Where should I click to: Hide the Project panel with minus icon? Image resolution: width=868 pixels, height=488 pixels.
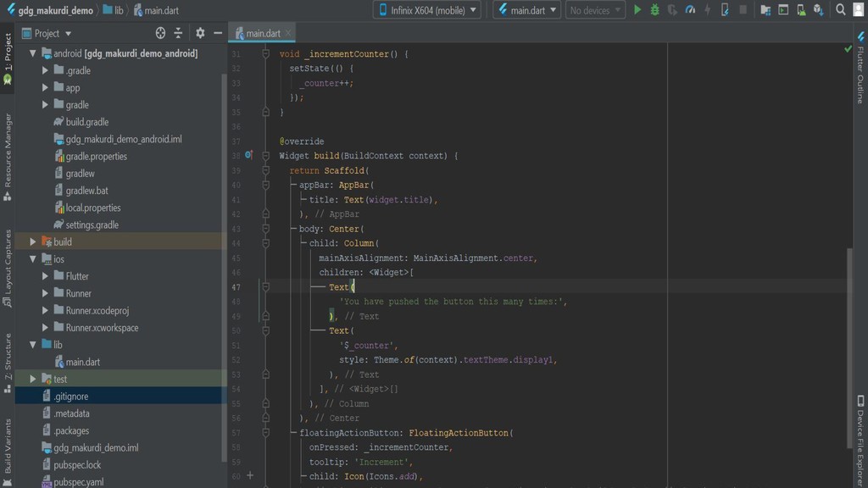(x=218, y=33)
